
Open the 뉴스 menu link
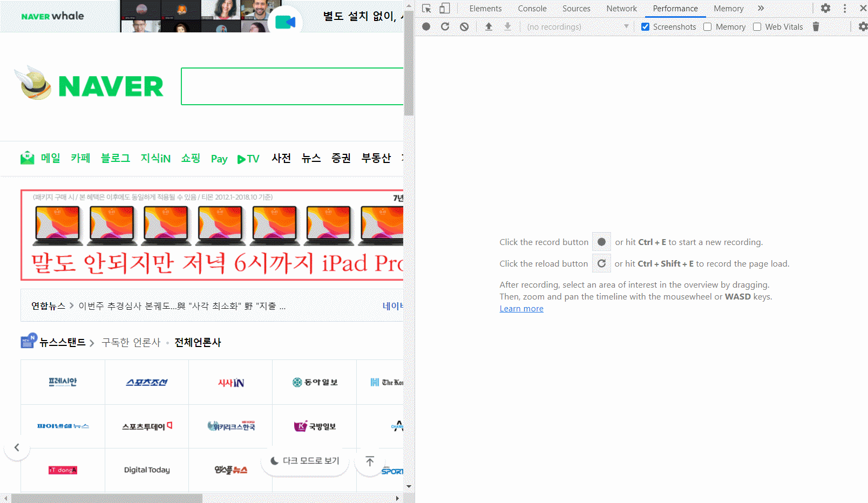311,158
